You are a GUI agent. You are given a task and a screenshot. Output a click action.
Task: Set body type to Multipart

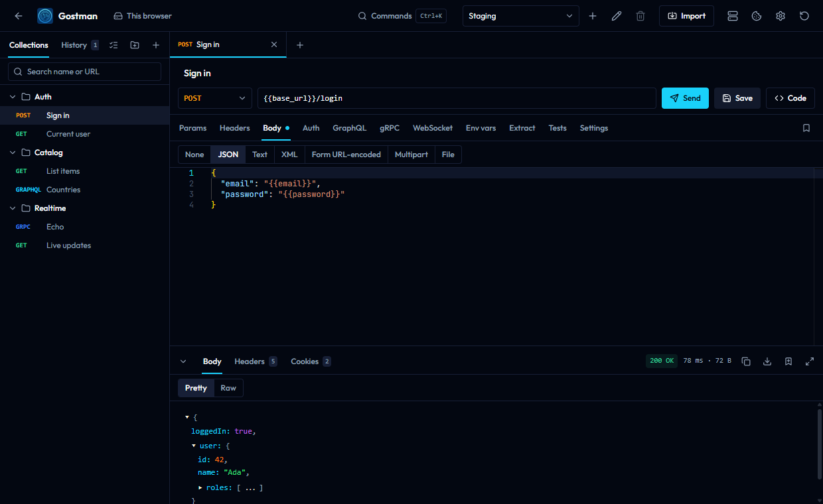[411, 155]
